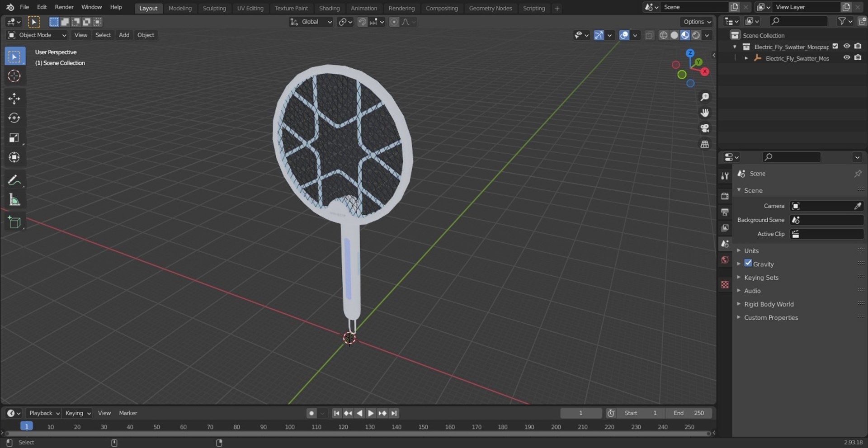
Task: Toggle the camera view icon
Action: coord(704,128)
